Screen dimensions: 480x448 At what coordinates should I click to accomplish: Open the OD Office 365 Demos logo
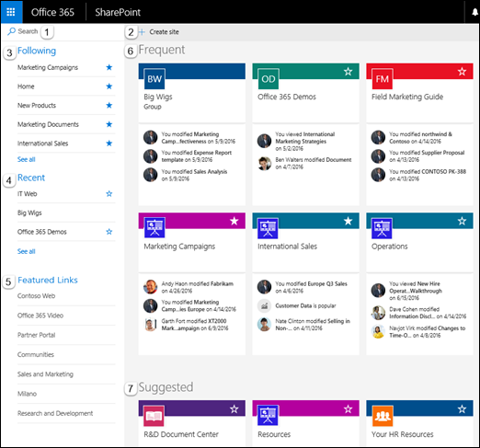click(x=269, y=79)
